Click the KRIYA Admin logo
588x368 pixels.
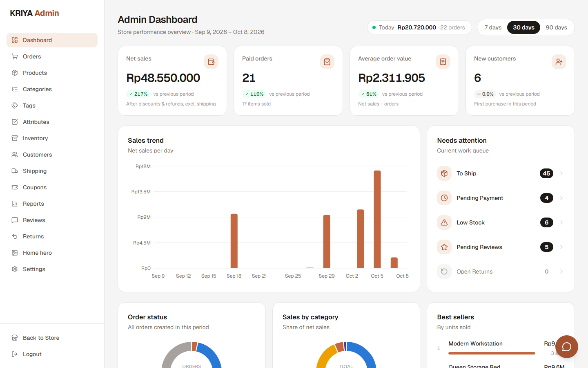(x=34, y=13)
